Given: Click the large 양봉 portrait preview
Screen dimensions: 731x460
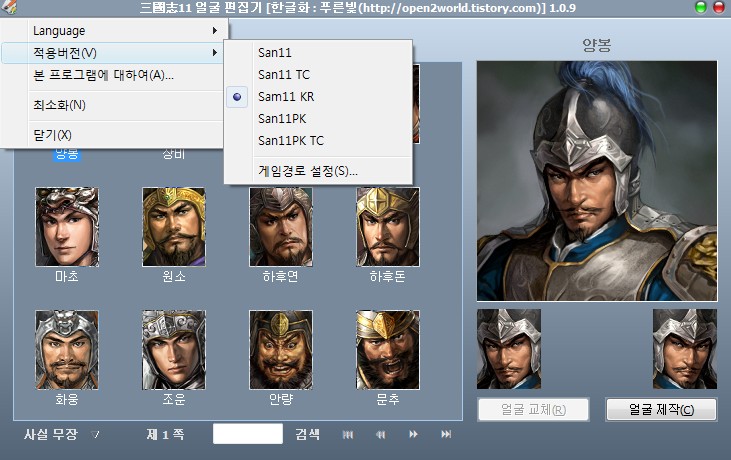Looking at the screenshot, I should [x=597, y=181].
